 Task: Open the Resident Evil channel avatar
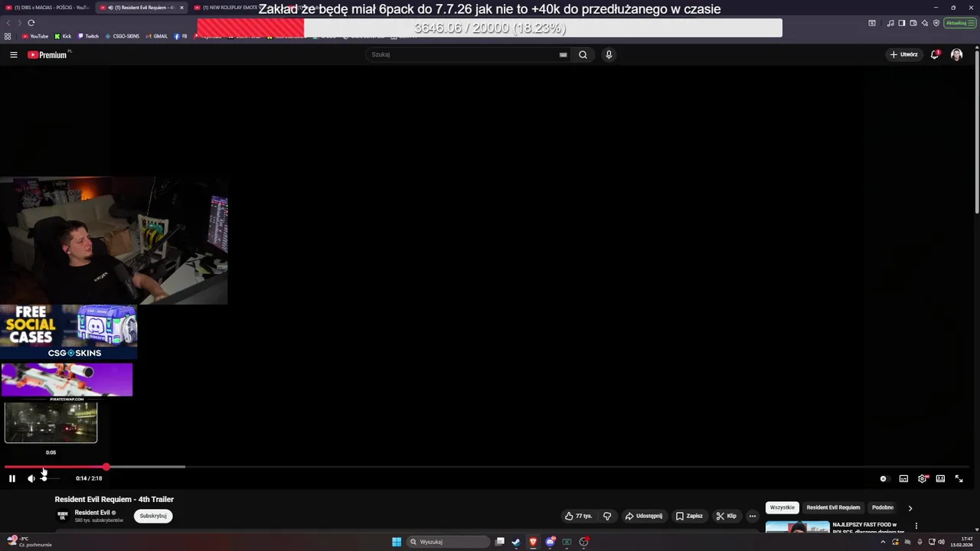pyautogui.click(x=63, y=516)
